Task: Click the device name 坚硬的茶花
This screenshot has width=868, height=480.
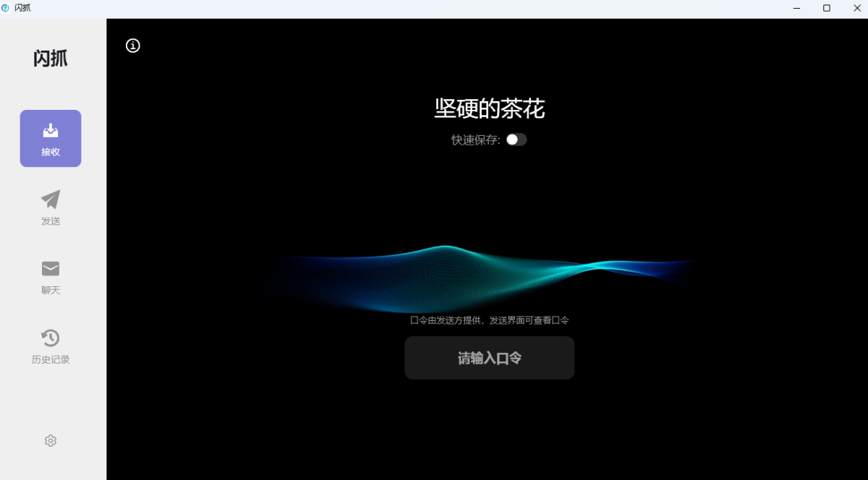Action: tap(489, 108)
